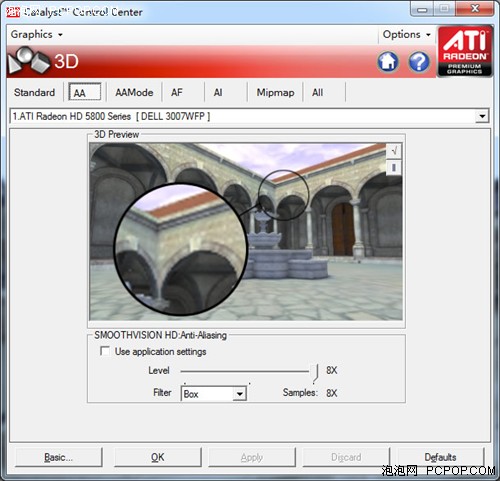Viewport: 500px width, 481px height.
Task: Click the Home icon in the header
Action: (x=388, y=62)
